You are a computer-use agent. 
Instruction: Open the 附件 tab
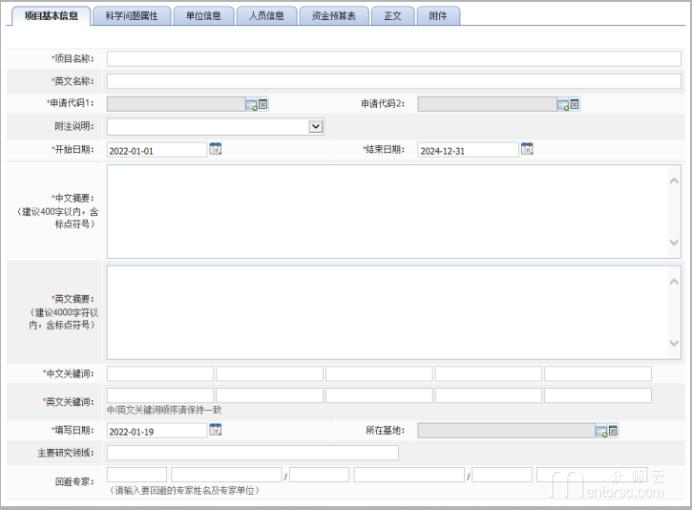point(438,16)
